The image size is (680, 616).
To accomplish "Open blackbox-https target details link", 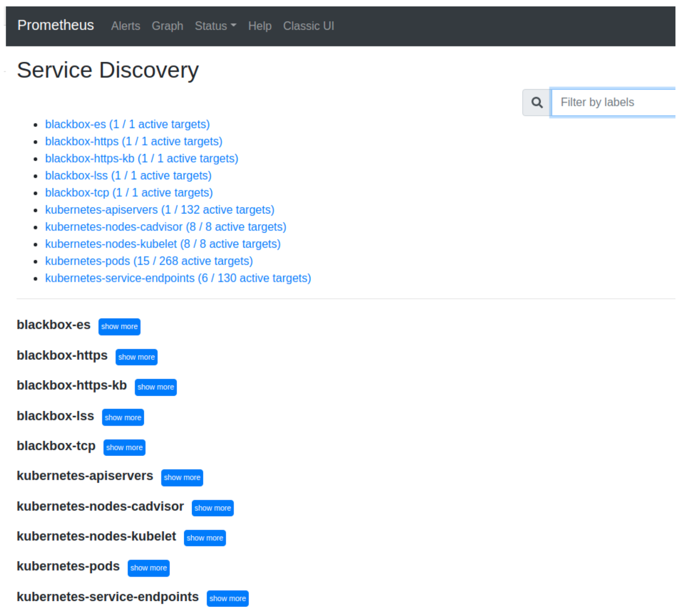I will click(x=133, y=141).
